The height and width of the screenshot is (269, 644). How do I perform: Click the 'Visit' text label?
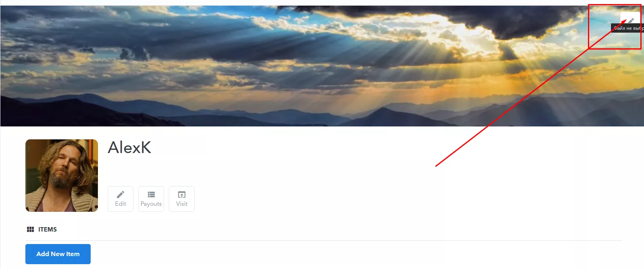click(182, 204)
